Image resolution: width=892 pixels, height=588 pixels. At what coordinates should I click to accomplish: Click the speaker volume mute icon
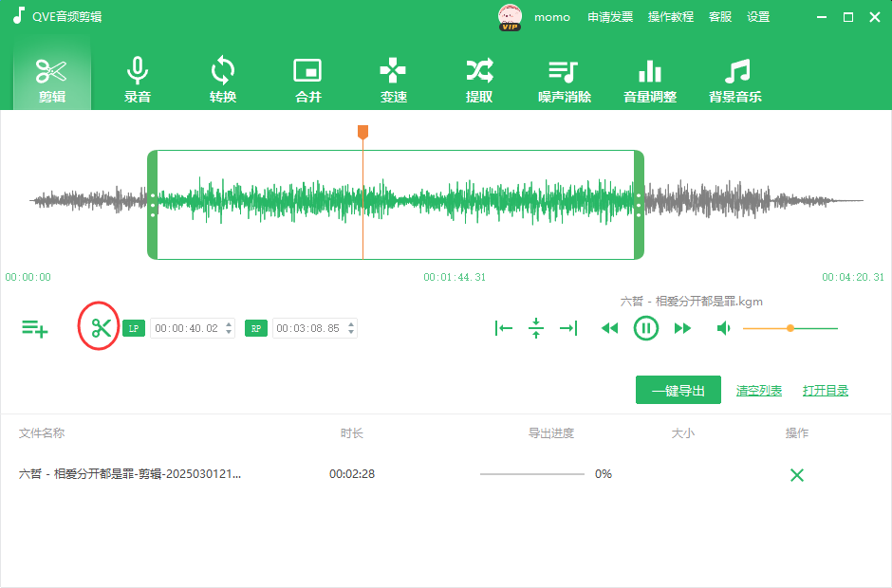point(724,328)
